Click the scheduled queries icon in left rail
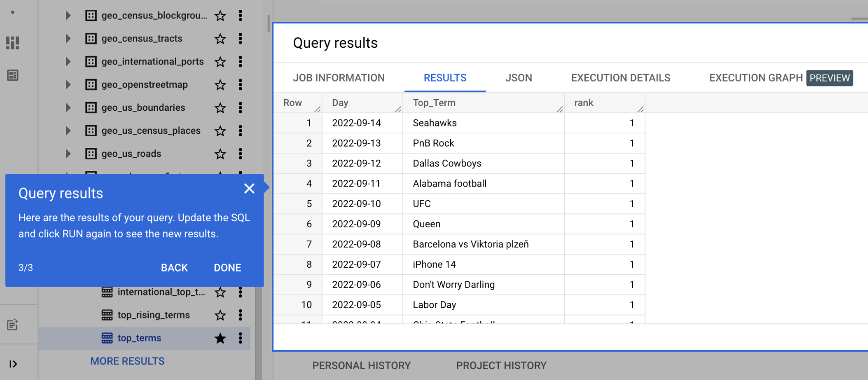Screen dimensions: 868x380 [x=13, y=325]
